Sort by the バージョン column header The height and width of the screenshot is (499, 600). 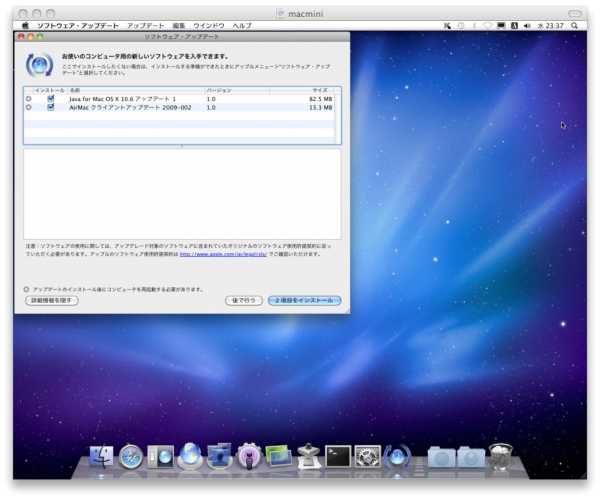237,90
